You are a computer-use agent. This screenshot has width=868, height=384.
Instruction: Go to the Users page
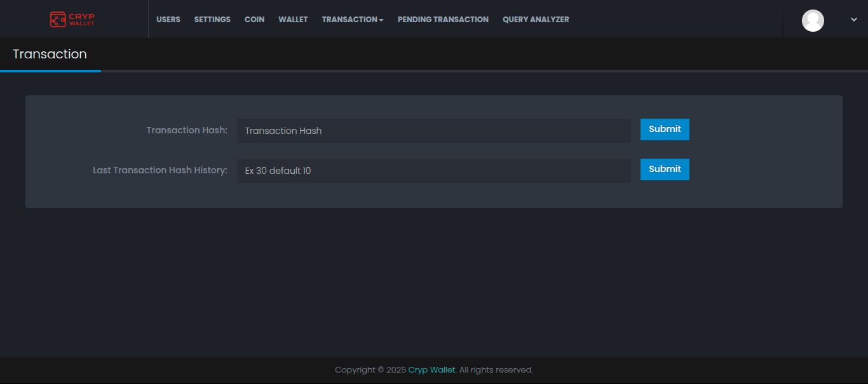168,20
